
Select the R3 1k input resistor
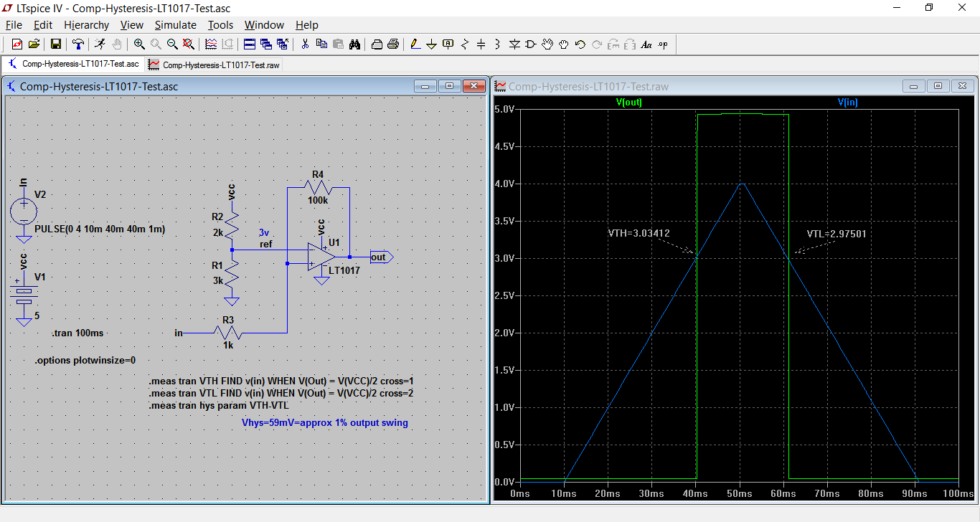[228, 333]
